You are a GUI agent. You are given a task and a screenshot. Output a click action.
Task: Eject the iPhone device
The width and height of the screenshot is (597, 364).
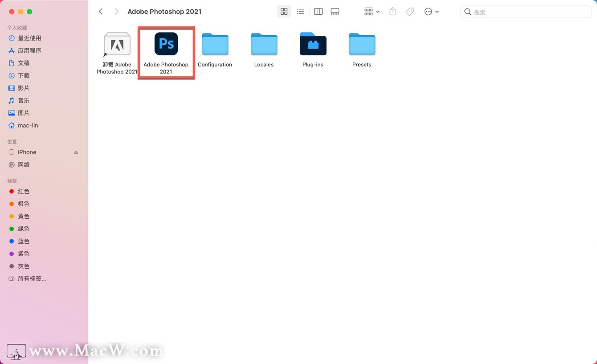(76, 152)
